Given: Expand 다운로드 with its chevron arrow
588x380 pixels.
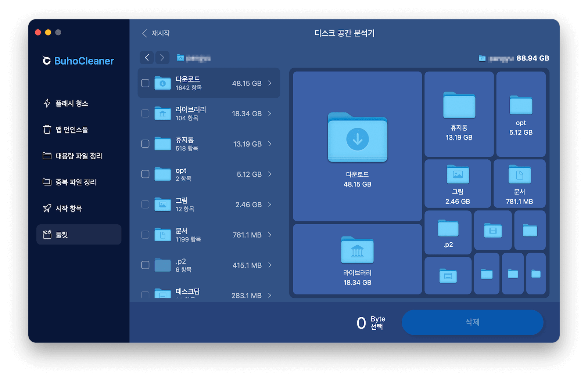Looking at the screenshot, I should click(270, 83).
